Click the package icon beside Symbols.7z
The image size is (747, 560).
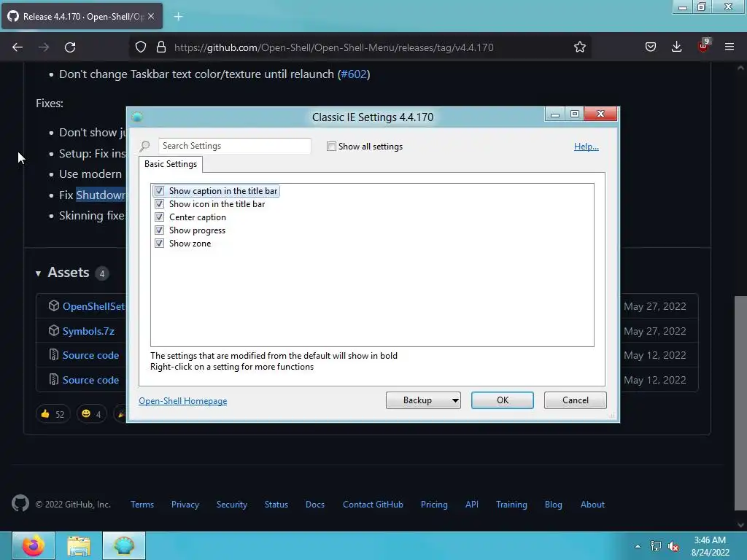click(54, 330)
